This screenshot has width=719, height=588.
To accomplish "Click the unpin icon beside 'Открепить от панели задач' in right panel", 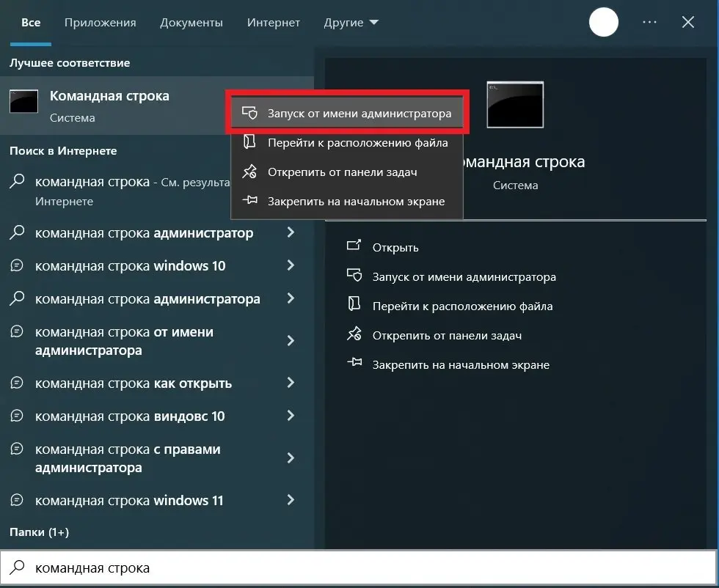I will pyautogui.click(x=354, y=335).
